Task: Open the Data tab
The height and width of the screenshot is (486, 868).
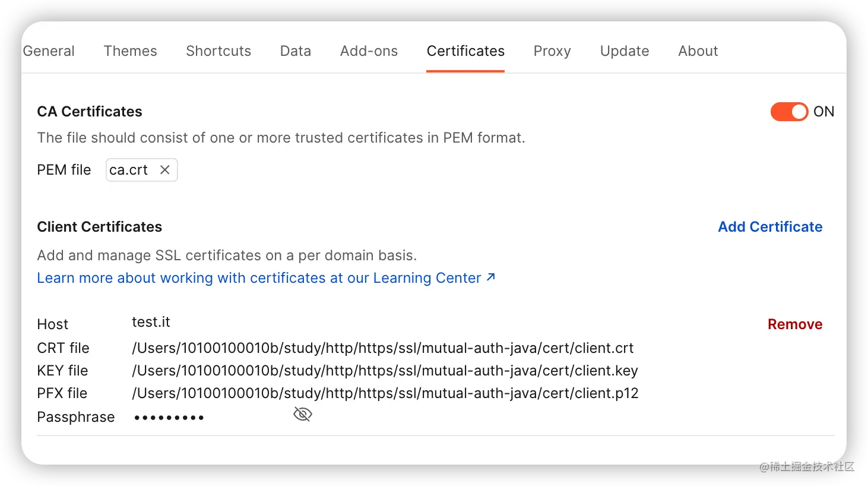Action: point(296,51)
